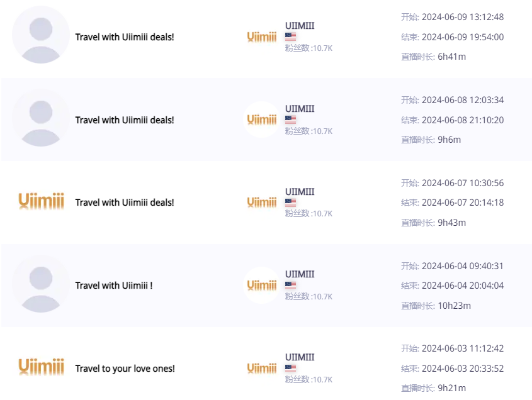Open the June 4 livestream placeholder thumbnail
532x400 pixels.
(41, 284)
